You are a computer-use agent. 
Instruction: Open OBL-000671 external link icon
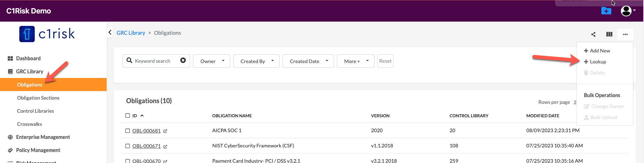(165, 146)
